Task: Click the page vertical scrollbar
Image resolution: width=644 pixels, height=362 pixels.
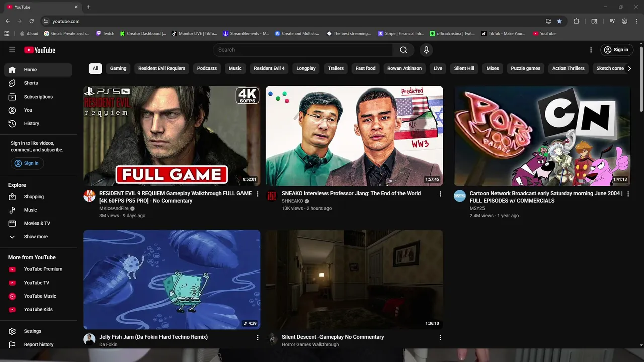Action: 641,79
